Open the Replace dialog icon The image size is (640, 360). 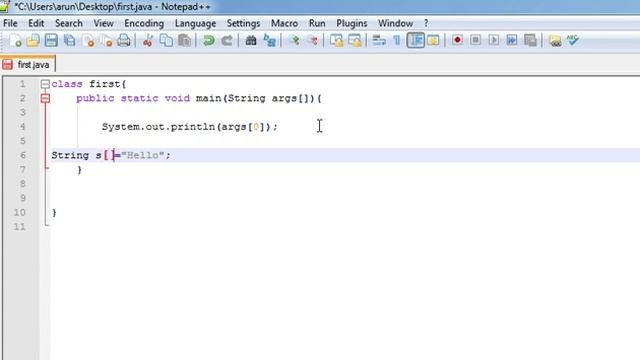click(269, 40)
